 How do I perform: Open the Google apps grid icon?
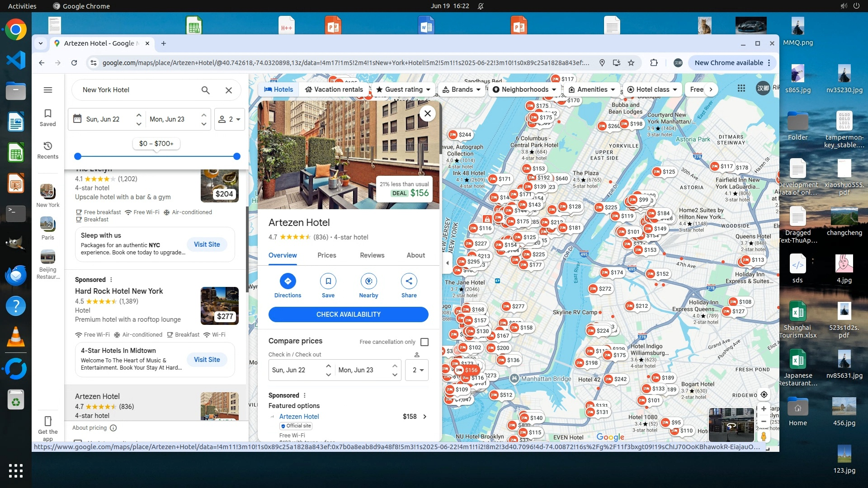[741, 89]
